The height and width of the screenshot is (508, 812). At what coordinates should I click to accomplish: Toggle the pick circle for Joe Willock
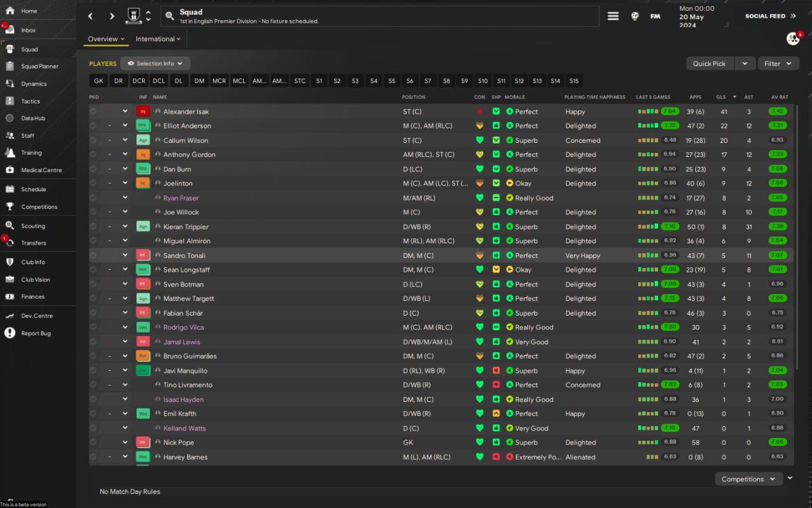93,212
